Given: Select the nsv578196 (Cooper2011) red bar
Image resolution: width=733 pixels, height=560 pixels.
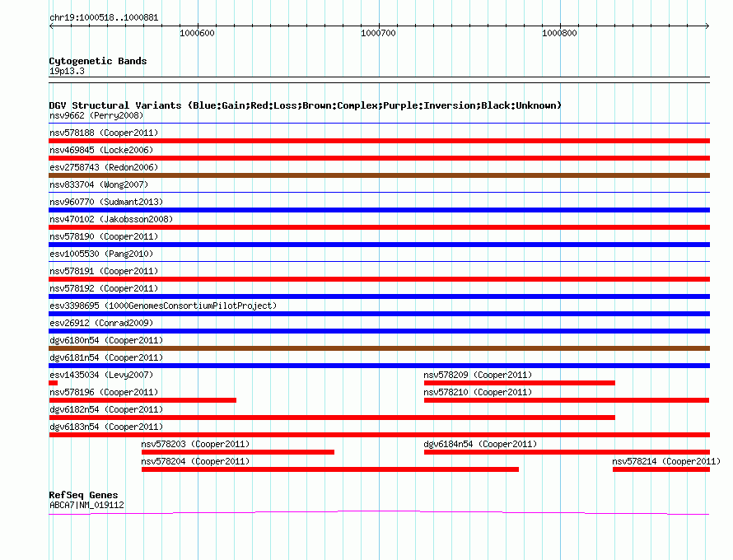Looking at the screenshot, I should (x=142, y=400).
